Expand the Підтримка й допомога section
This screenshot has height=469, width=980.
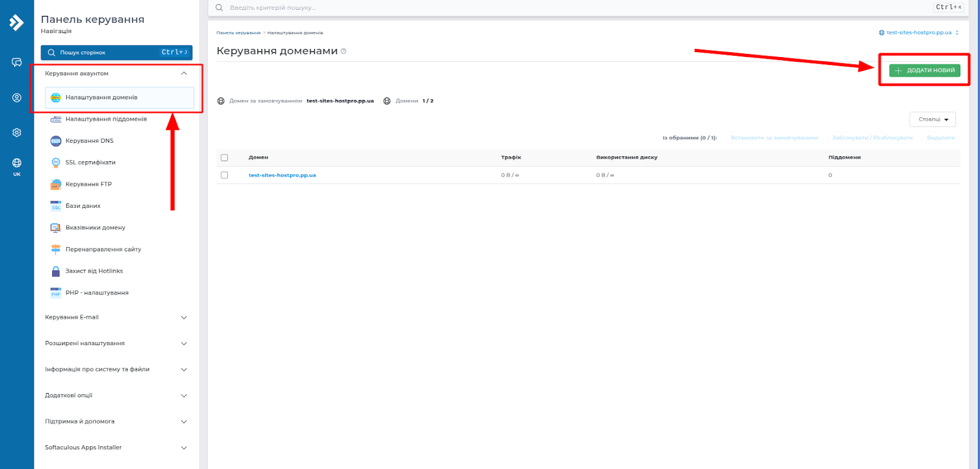click(184, 422)
